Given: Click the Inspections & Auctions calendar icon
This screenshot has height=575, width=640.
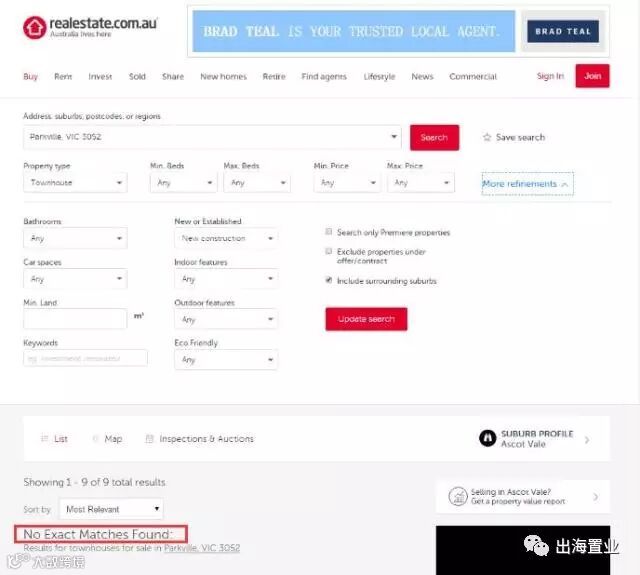Looking at the screenshot, I should 149,439.
